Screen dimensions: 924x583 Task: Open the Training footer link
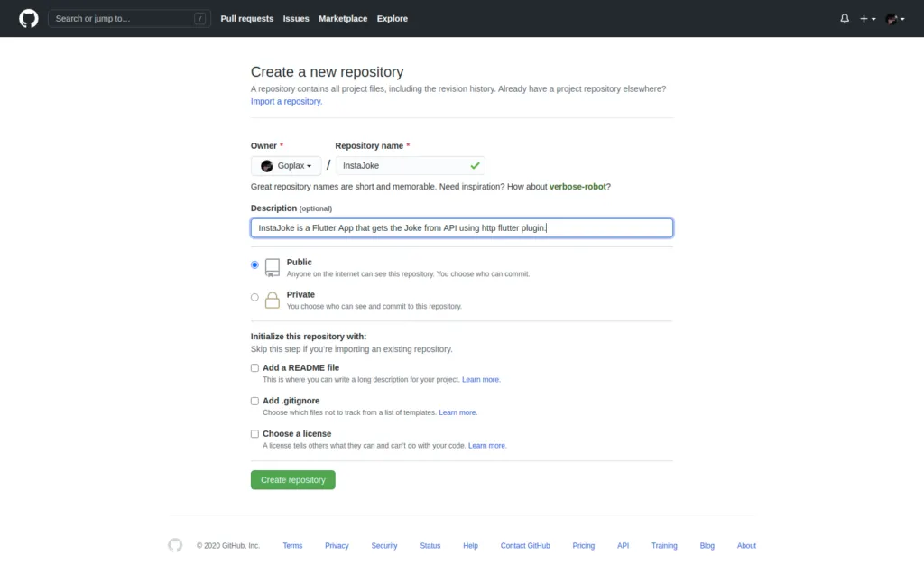pos(664,546)
